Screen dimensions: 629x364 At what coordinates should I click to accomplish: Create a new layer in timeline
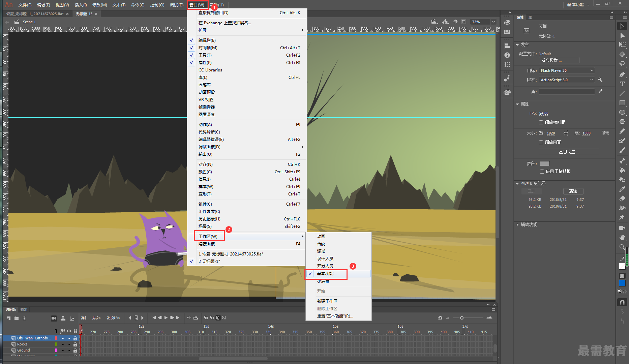click(9, 318)
